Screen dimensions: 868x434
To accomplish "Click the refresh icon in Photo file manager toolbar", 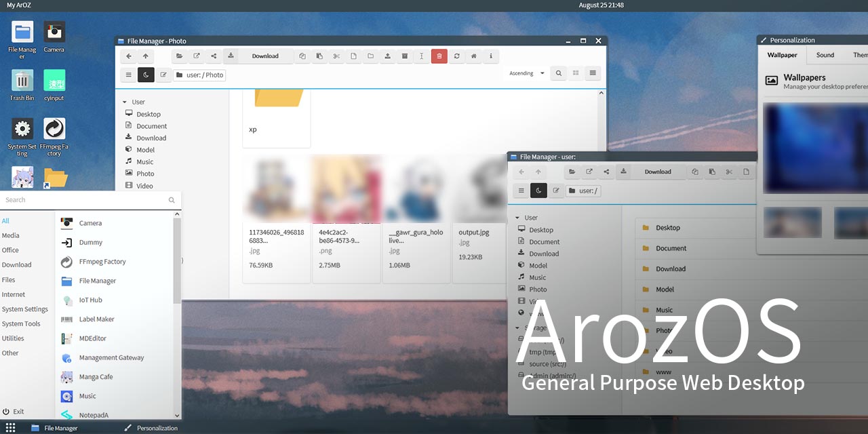I will point(456,56).
